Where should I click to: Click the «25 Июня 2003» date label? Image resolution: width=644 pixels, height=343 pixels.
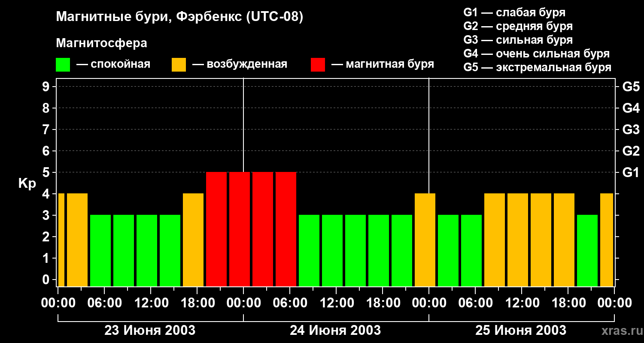tap(521, 331)
